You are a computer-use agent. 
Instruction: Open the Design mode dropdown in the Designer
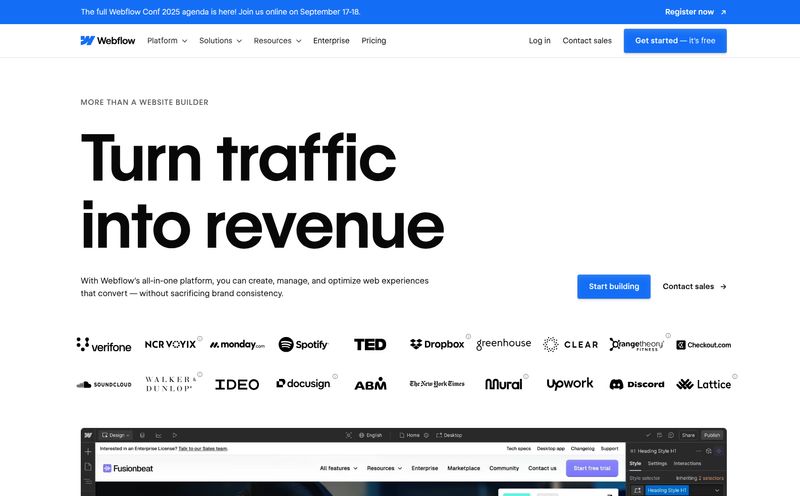tap(115, 435)
